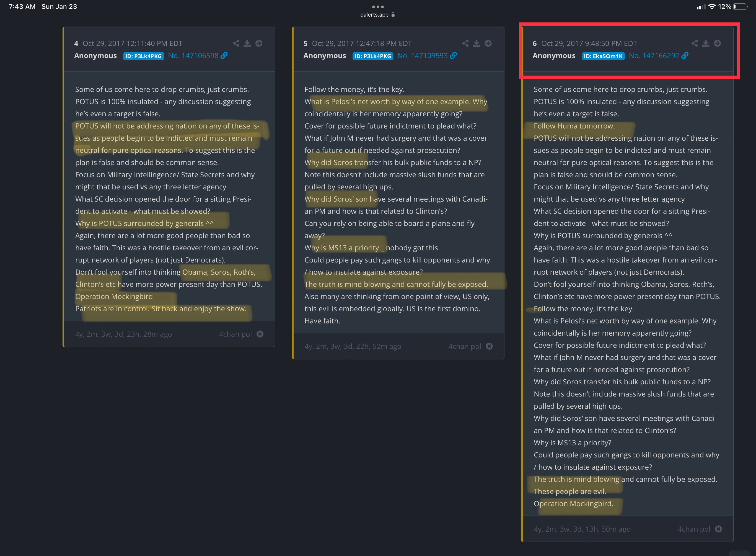
Task: Click timestamp Oct 29, 2017 9:48:50 PM EDT
Action: 589,43
